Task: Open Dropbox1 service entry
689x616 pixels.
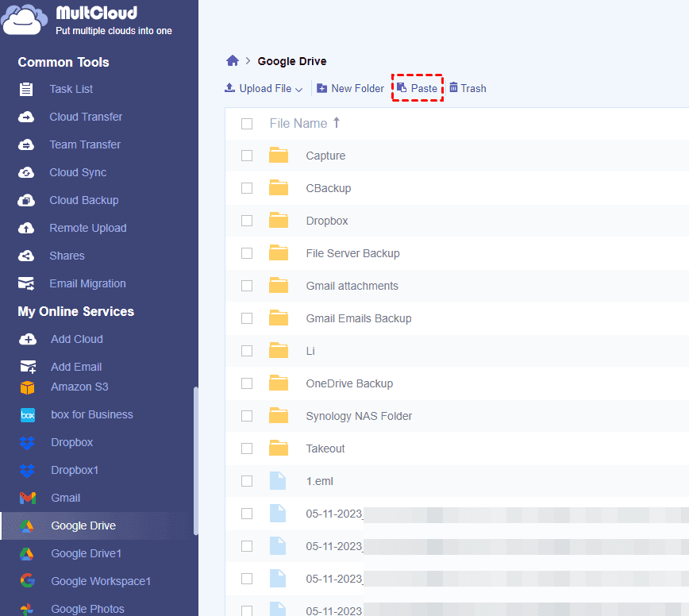Action: 75,470
